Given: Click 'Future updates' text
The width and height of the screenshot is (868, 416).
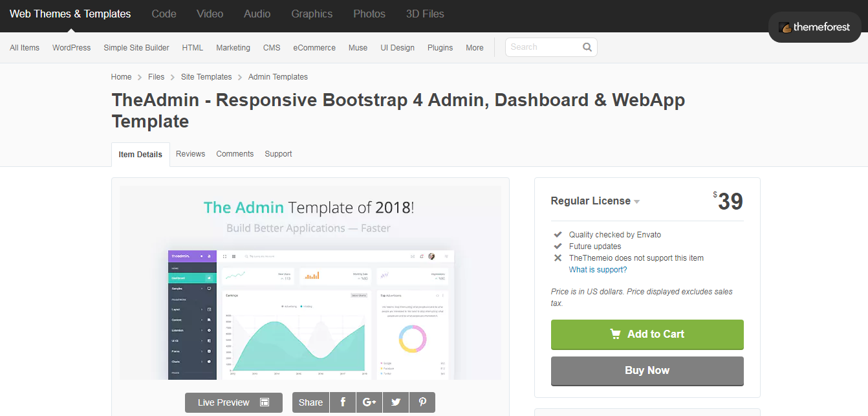Looking at the screenshot, I should [x=595, y=246].
